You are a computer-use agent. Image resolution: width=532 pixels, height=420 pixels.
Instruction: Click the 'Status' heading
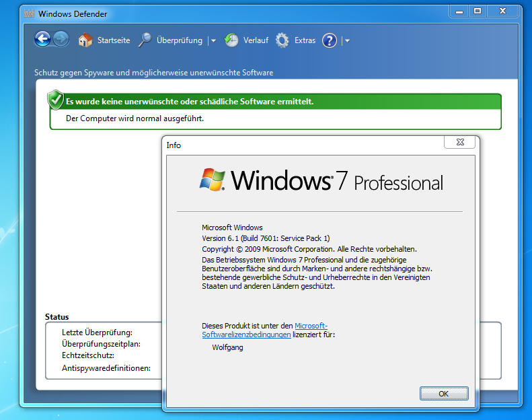point(56,317)
